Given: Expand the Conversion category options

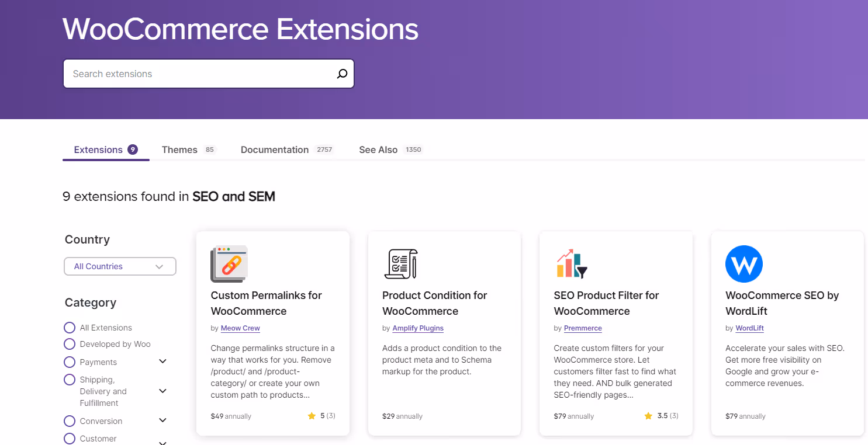Looking at the screenshot, I should [162, 420].
